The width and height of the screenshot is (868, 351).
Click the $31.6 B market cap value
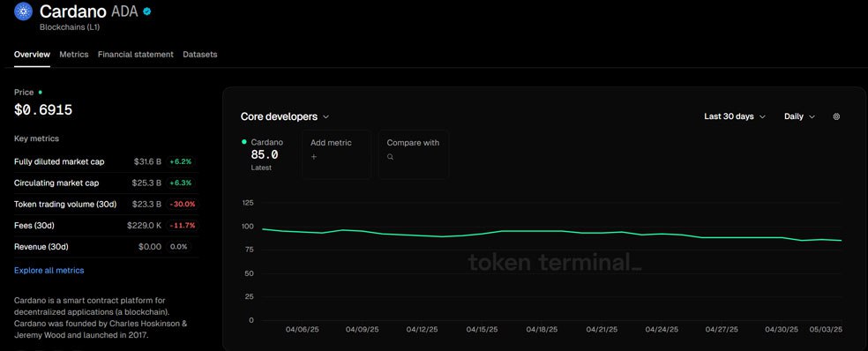click(x=147, y=161)
